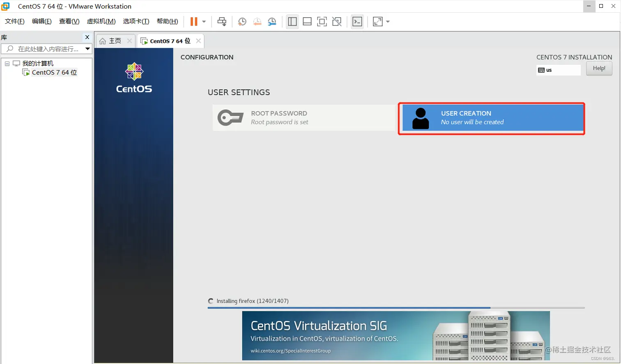Pause the virtual machine
Screen dimensions: 621x364
point(194,21)
